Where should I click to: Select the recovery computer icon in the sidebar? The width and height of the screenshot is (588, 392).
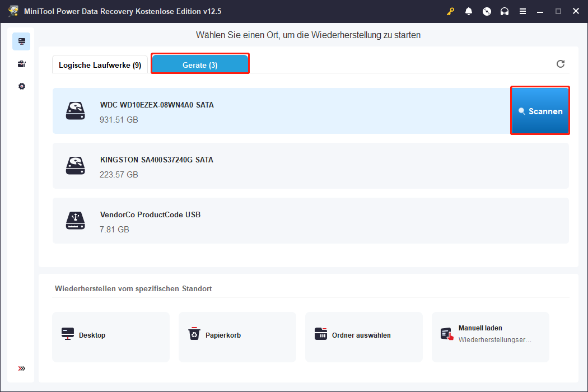coord(21,41)
